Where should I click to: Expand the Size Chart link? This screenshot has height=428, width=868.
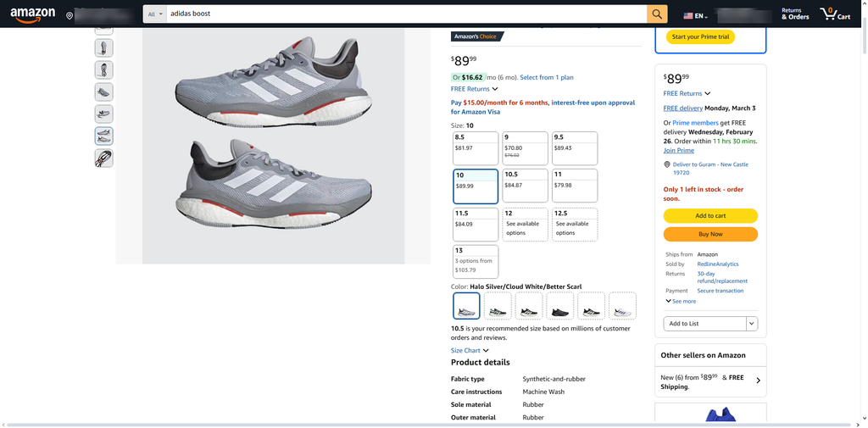pos(470,351)
